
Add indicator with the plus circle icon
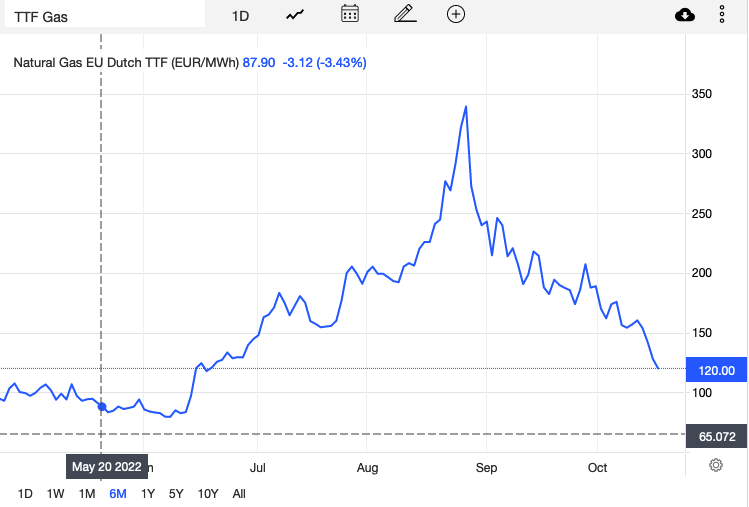point(456,14)
